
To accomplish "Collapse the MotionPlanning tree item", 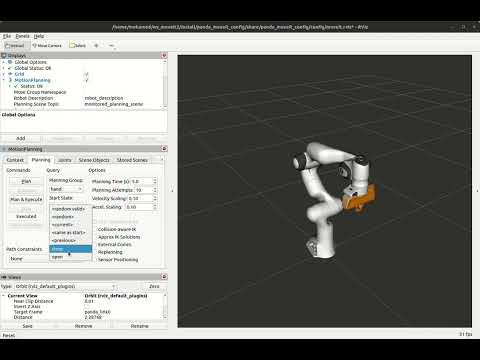I will [x=4, y=80].
